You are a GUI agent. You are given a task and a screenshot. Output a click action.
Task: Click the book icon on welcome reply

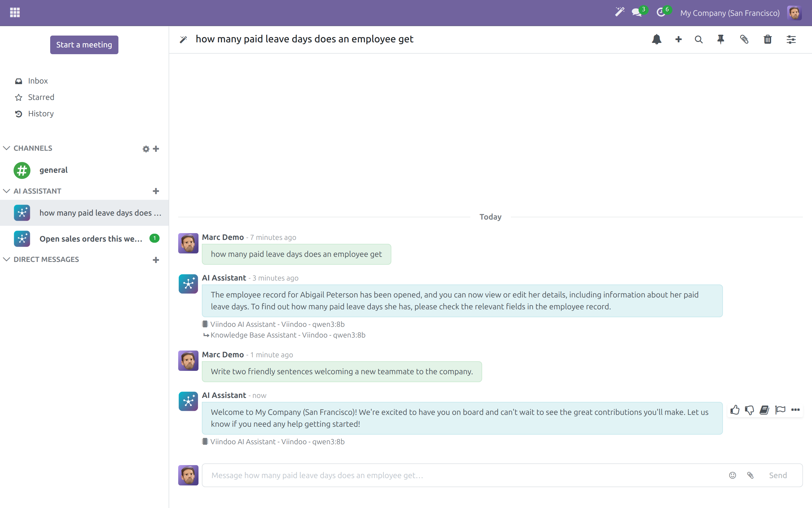pyautogui.click(x=764, y=410)
